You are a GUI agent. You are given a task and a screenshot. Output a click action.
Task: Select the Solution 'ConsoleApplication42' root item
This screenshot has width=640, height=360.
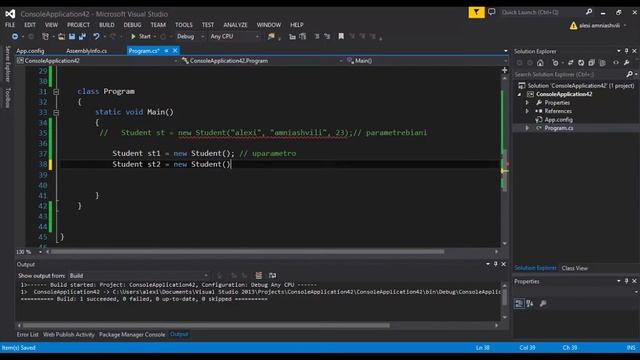576,86
